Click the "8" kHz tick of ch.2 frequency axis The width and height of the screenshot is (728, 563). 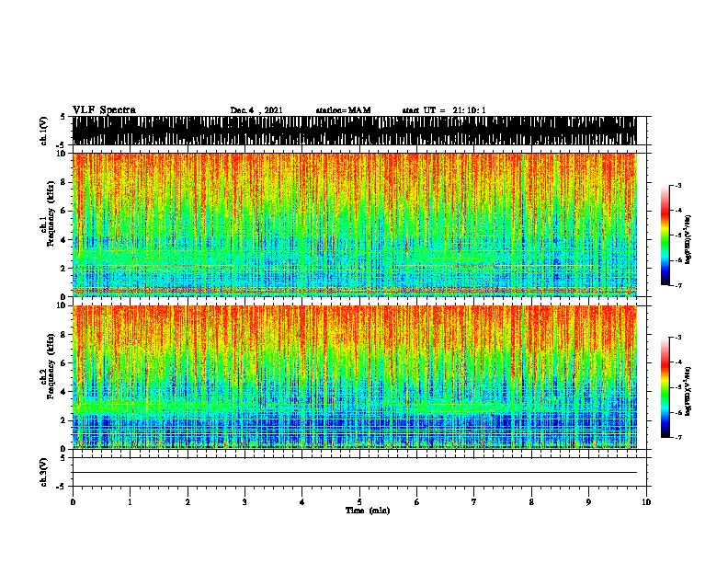[x=64, y=335]
